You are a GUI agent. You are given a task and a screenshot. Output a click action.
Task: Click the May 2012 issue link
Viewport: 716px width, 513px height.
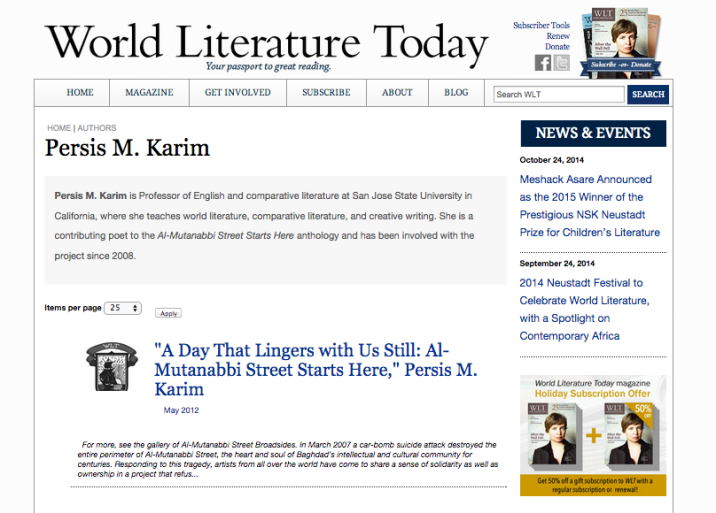181,410
